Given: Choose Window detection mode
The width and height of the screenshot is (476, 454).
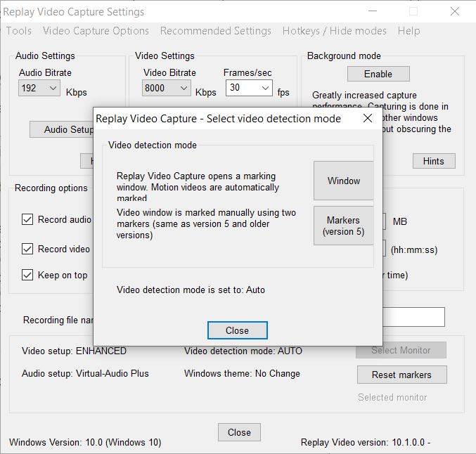Looking at the screenshot, I should [x=344, y=181].
